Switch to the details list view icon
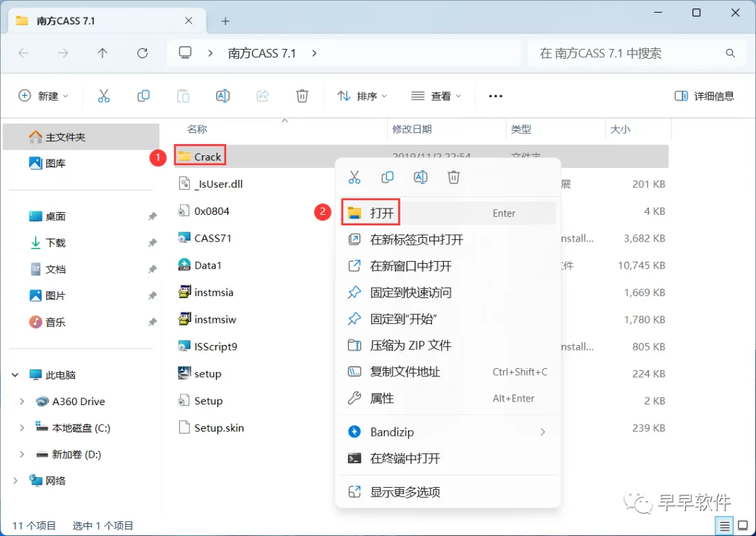This screenshot has height=536, width=756. tap(724, 526)
